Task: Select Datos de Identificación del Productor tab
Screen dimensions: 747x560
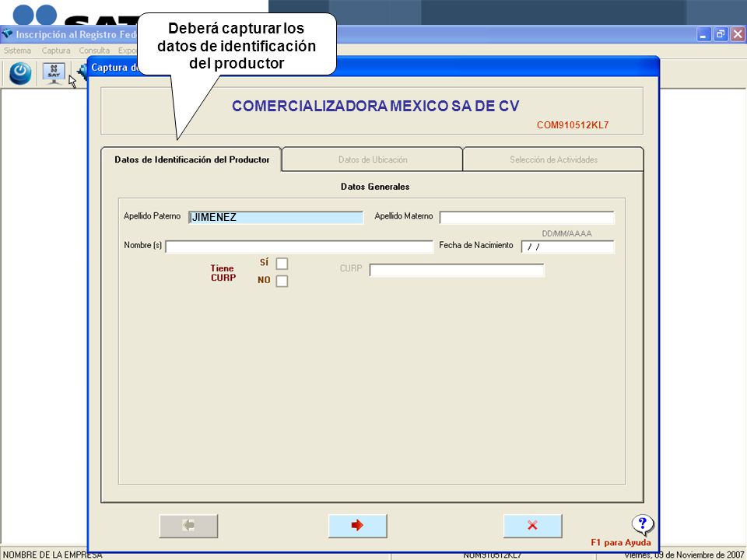Action: (191, 159)
